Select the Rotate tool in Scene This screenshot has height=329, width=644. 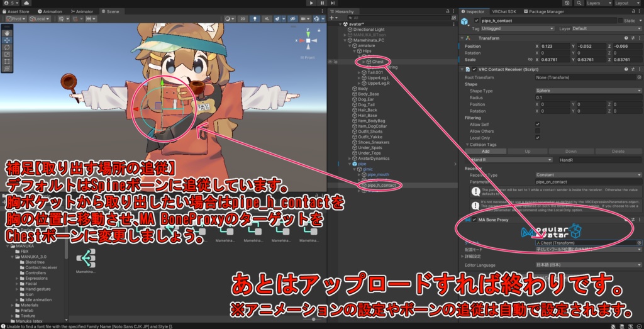[x=8, y=47]
